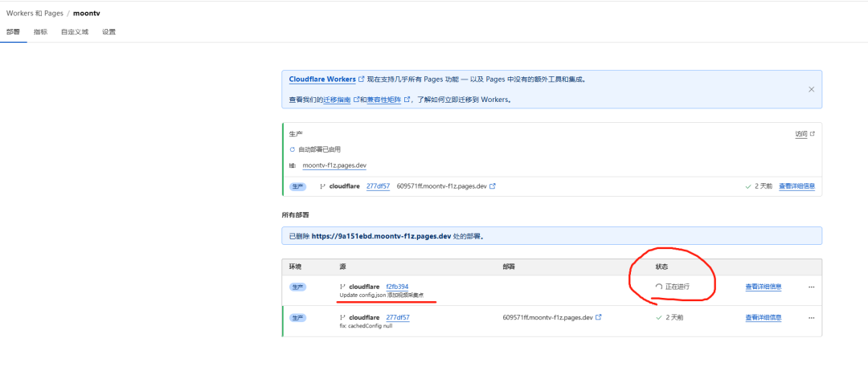Open commit f2fb394 link
Screen dimensions: 868x379
pyautogui.click(x=397, y=287)
